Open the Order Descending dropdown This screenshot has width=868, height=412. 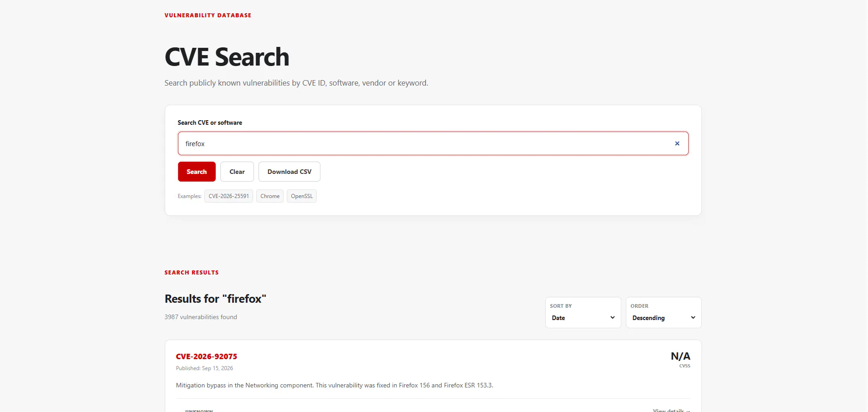(x=664, y=313)
